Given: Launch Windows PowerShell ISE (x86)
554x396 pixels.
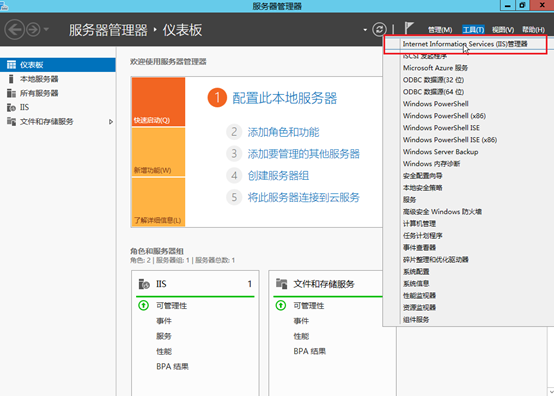Looking at the screenshot, I should click(450, 140).
